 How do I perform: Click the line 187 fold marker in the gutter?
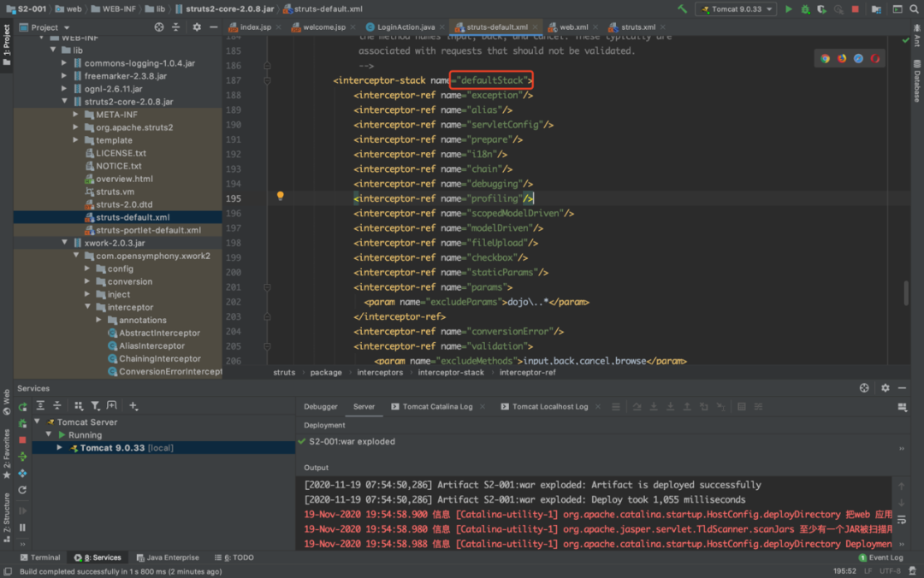[267, 80]
